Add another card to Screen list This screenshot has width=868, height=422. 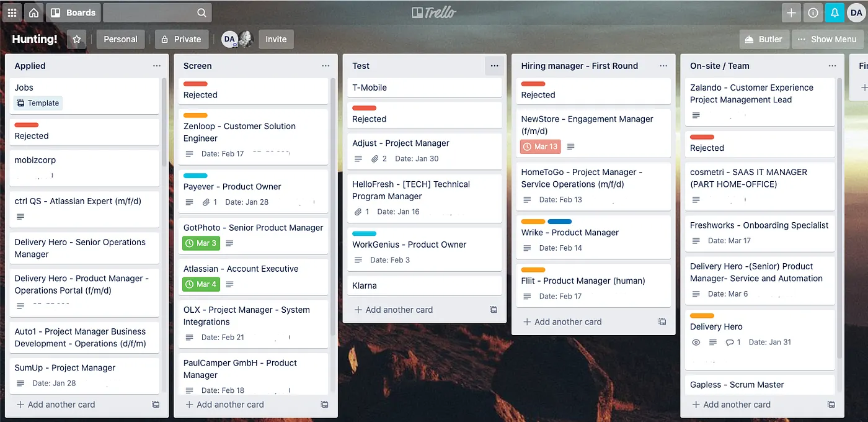point(224,405)
